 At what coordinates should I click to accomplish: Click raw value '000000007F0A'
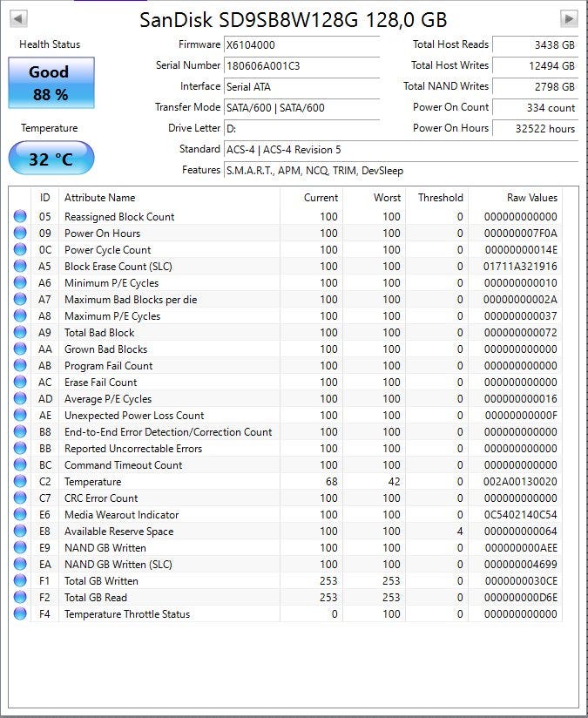coord(521,234)
